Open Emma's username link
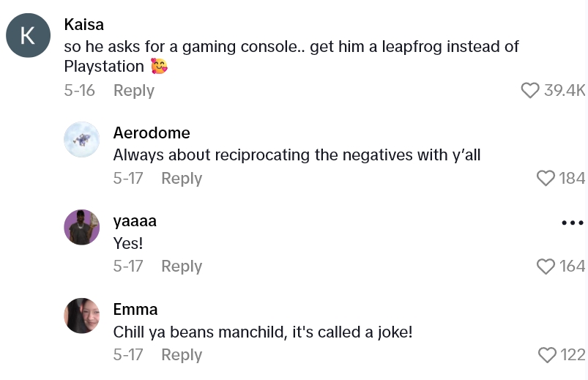This screenshot has width=588, height=380. click(x=135, y=309)
